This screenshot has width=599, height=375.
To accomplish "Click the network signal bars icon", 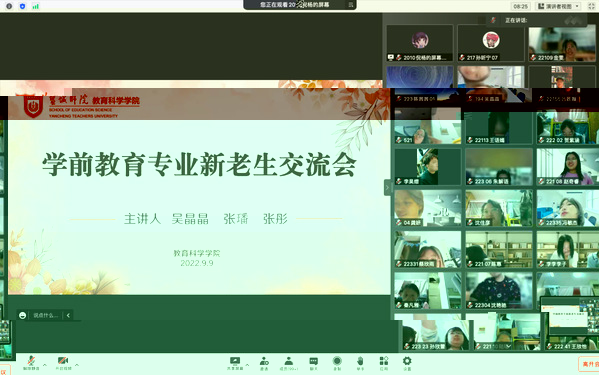I will 36,6.
